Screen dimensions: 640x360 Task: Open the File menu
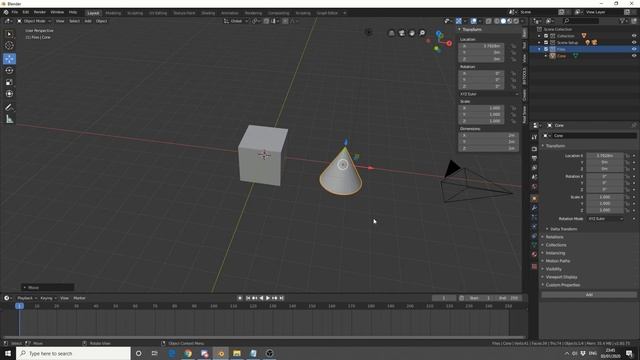(x=15, y=12)
